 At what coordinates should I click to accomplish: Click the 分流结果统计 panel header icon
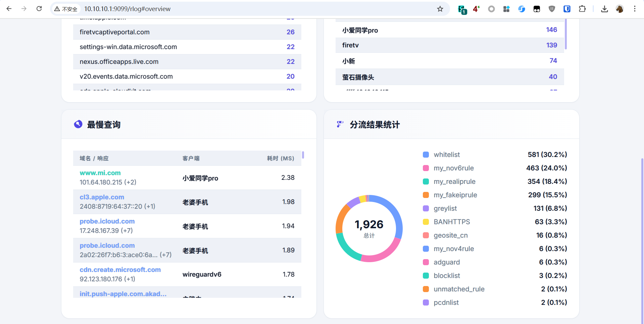(x=340, y=124)
